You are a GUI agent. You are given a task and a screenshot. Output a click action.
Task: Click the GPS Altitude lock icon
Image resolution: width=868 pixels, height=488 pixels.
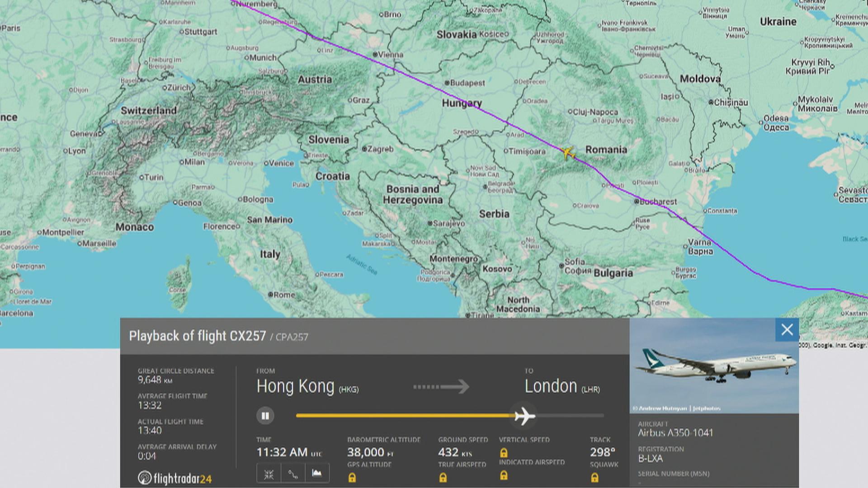pyautogui.click(x=352, y=477)
